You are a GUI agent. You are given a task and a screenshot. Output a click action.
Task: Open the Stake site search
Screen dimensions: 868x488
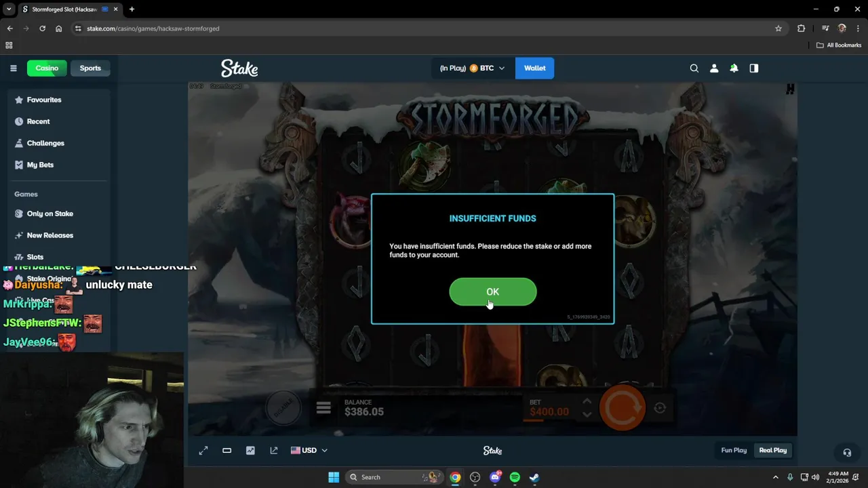(694, 68)
